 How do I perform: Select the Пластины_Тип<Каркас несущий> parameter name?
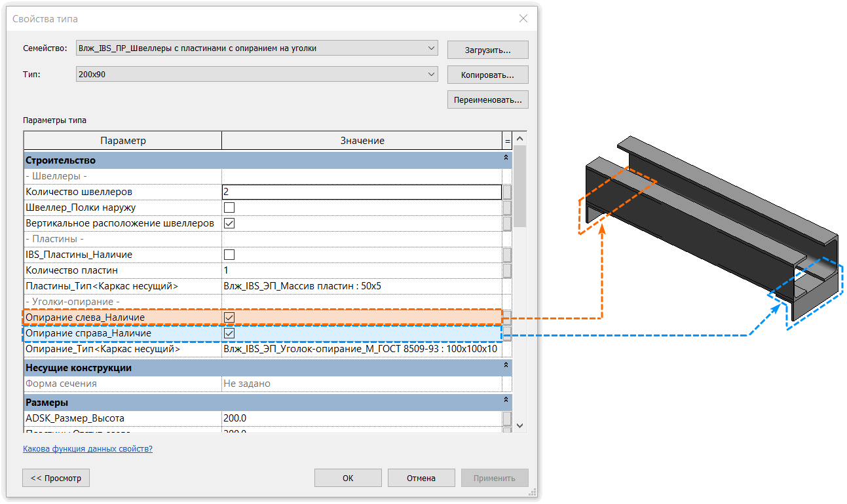(x=102, y=286)
